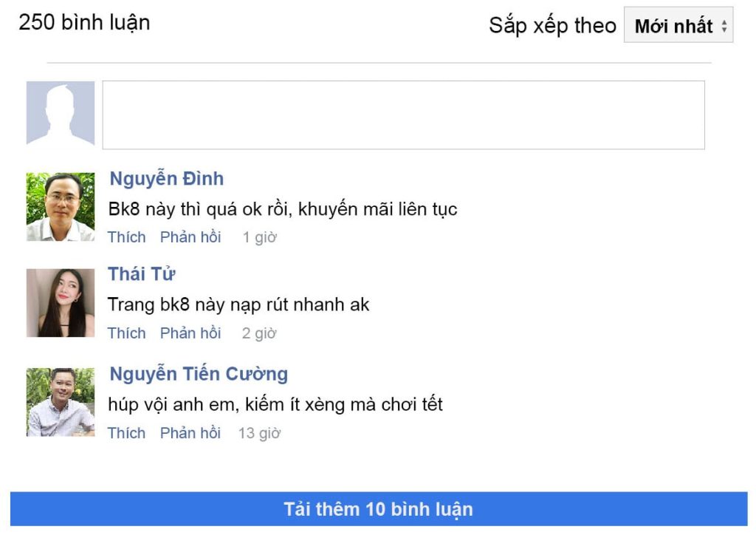This screenshot has height=535, width=756.
Task: Like Nguyễn Tiến Cường's comment with Thích
Action: pos(126,433)
